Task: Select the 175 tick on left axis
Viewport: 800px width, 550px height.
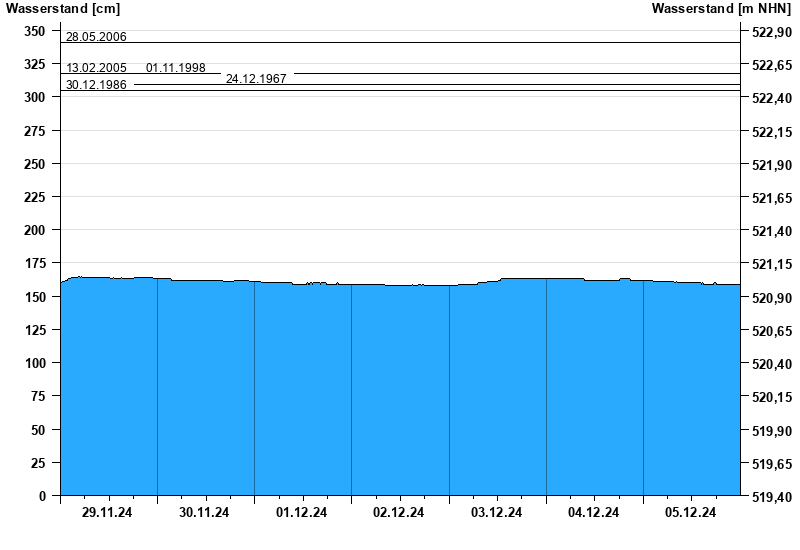Action: (34, 263)
